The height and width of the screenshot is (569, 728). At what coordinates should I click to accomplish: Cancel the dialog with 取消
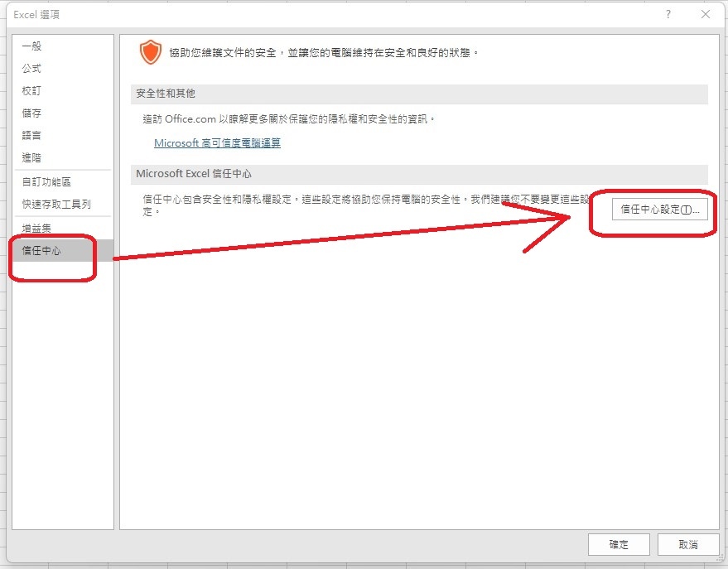[688, 544]
